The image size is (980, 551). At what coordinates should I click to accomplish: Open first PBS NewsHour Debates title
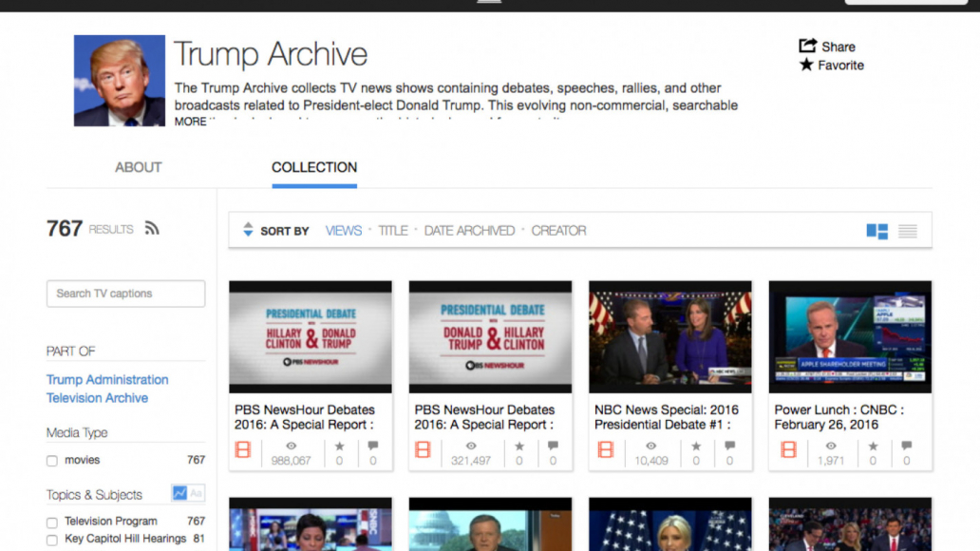coord(305,417)
